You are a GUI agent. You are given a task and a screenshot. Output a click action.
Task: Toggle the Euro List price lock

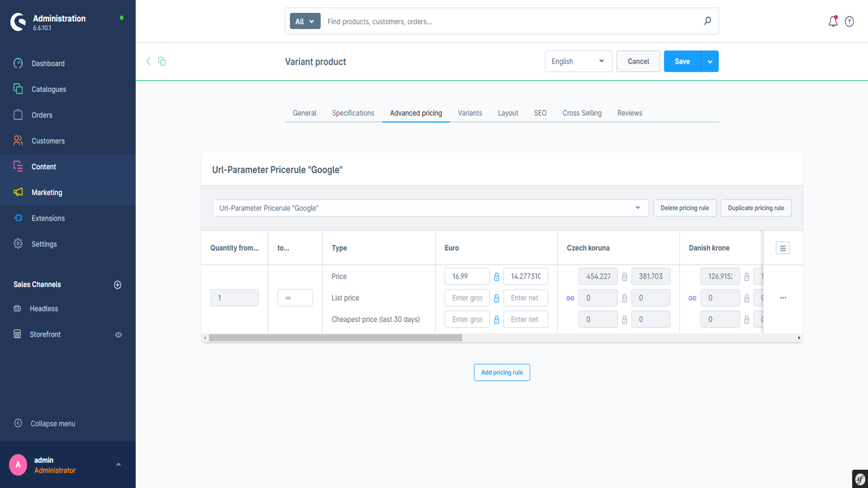[x=496, y=298]
